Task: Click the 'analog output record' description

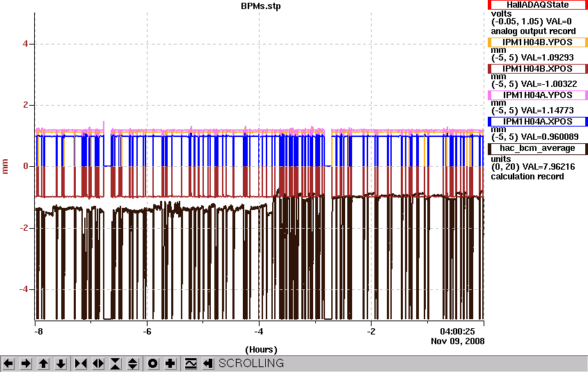Action: (x=533, y=31)
